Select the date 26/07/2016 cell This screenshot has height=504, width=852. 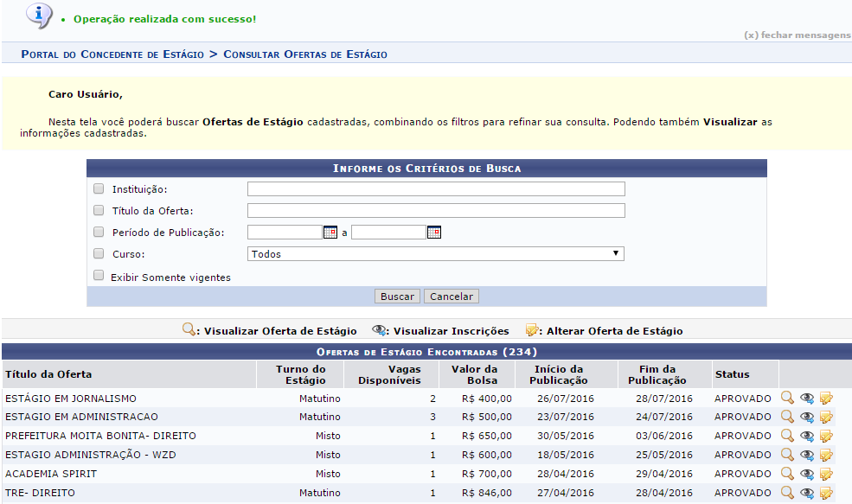tap(566, 399)
